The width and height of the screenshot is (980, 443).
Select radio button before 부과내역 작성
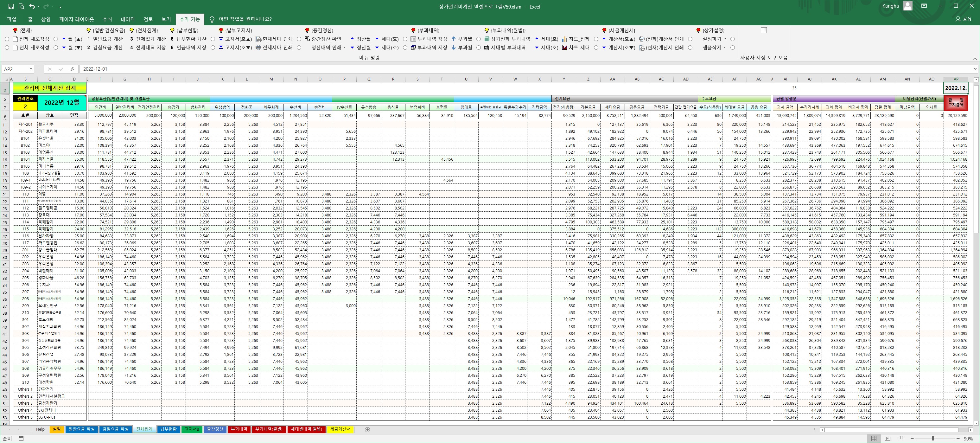coord(405,39)
